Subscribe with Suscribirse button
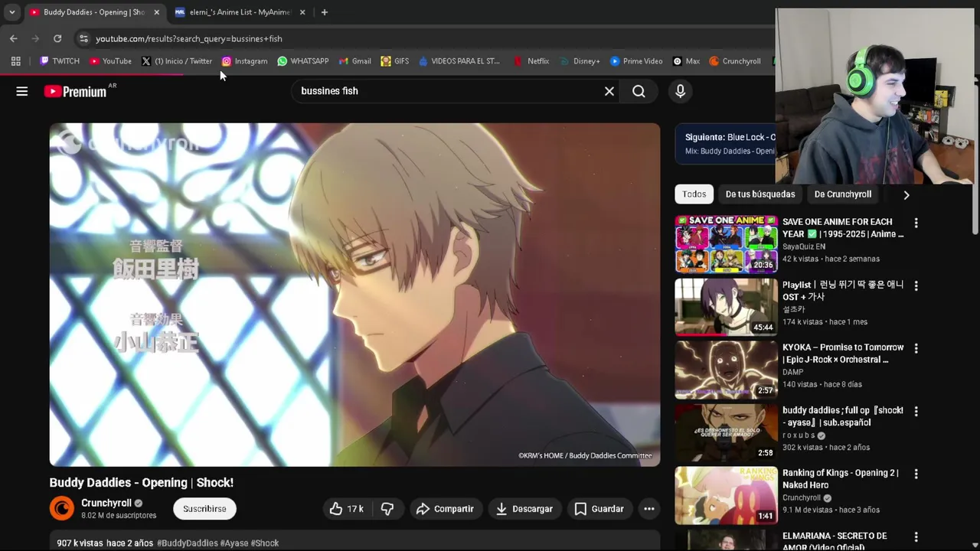 204,509
